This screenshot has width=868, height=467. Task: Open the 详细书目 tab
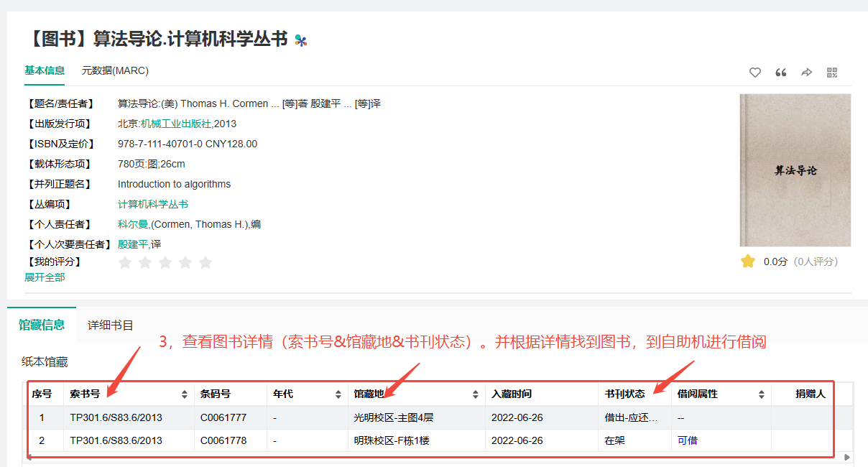110,325
